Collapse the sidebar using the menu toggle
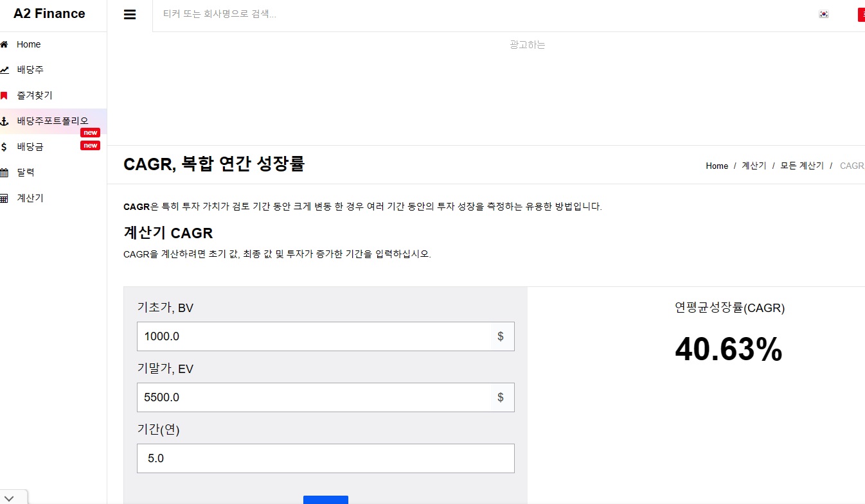The height and width of the screenshot is (504, 865). coord(130,14)
